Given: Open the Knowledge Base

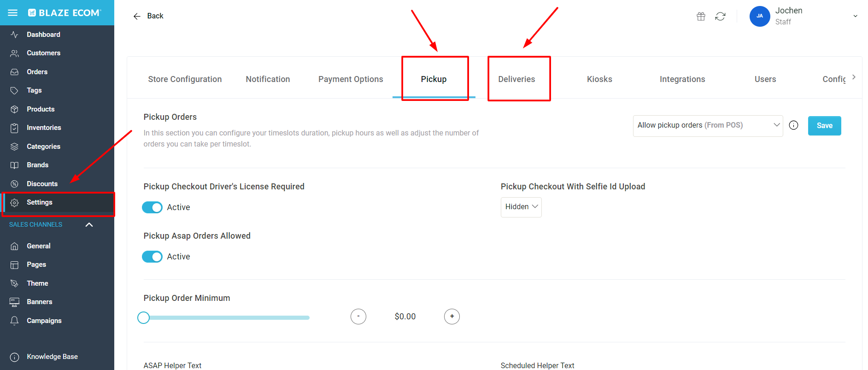Looking at the screenshot, I should coord(52,356).
